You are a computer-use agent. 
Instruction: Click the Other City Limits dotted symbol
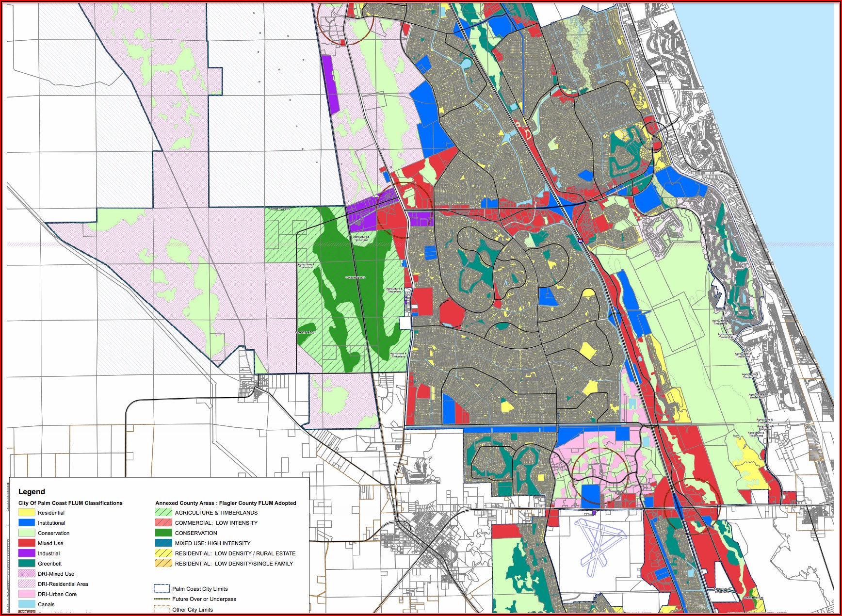coord(162,609)
